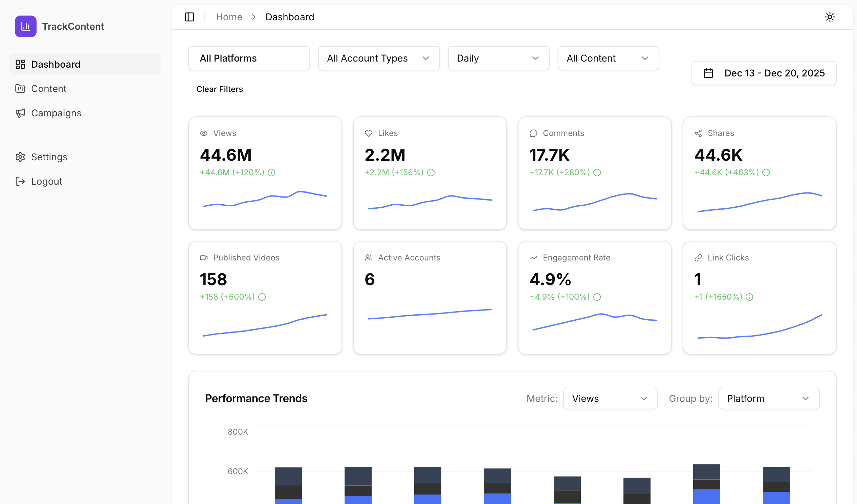Open the All Account Types dropdown

click(378, 58)
